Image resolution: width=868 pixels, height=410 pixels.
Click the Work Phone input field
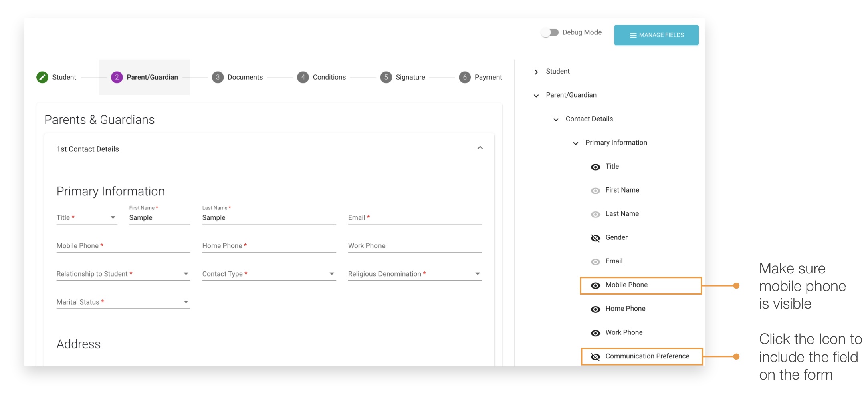pos(415,245)
